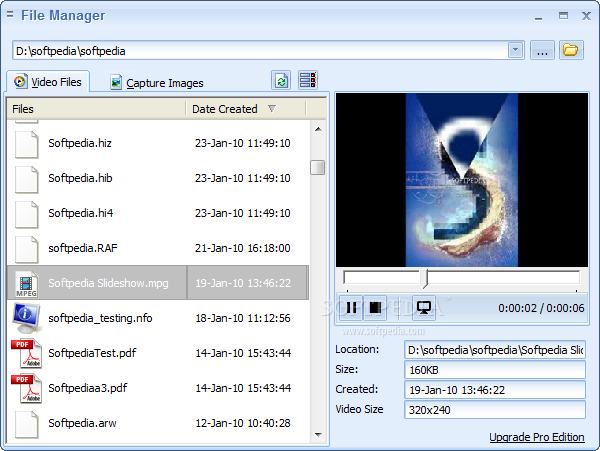This screenshot has height=451, width=600.
Task: Click the softpedia.RAF file icon
Action: 26,249
